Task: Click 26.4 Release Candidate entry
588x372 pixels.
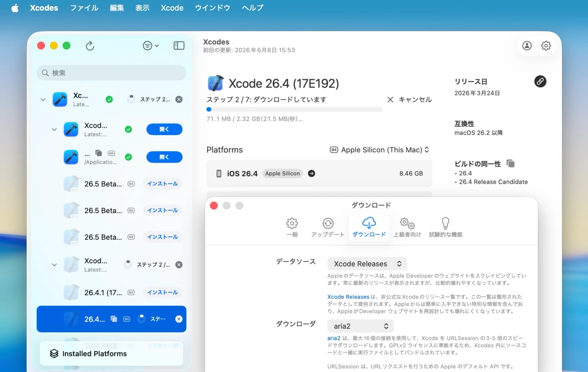Action: coord(493,182)
